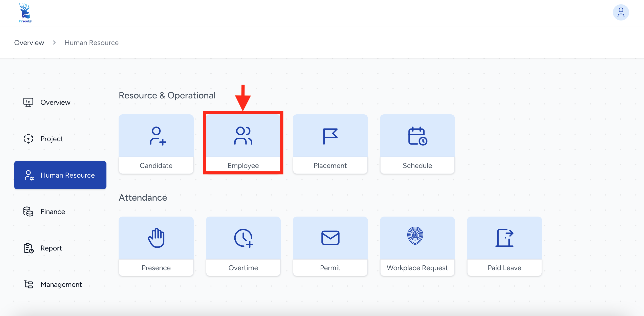644x316 pixels.
Task: Go to Overview in sidebar
Action: (55, 102)
